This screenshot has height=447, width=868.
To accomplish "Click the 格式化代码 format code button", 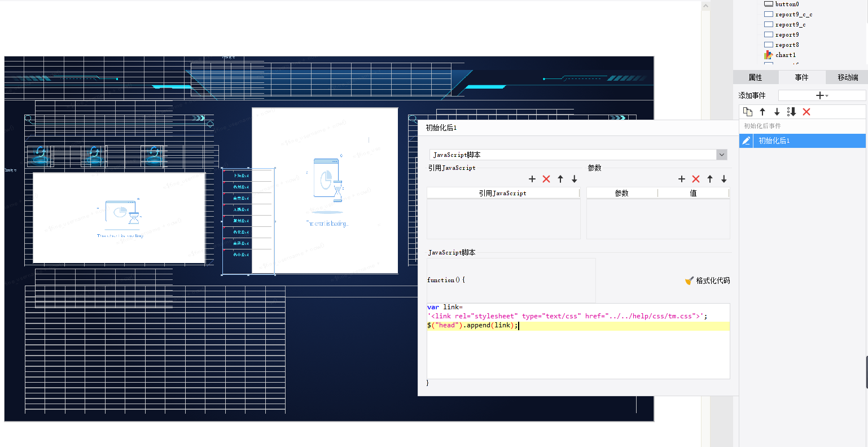I will 707,281.
